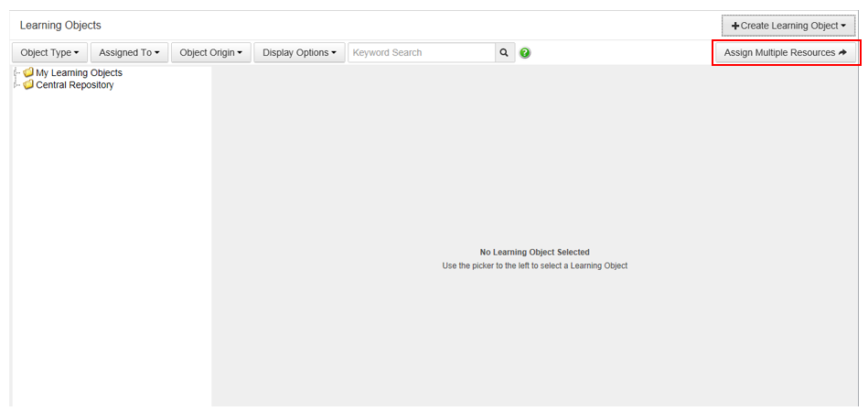Image resolution: width=868 pixels, height=411 pixels.
Task: Open the Object Type filter dropdown
Action: click(49, 53)
